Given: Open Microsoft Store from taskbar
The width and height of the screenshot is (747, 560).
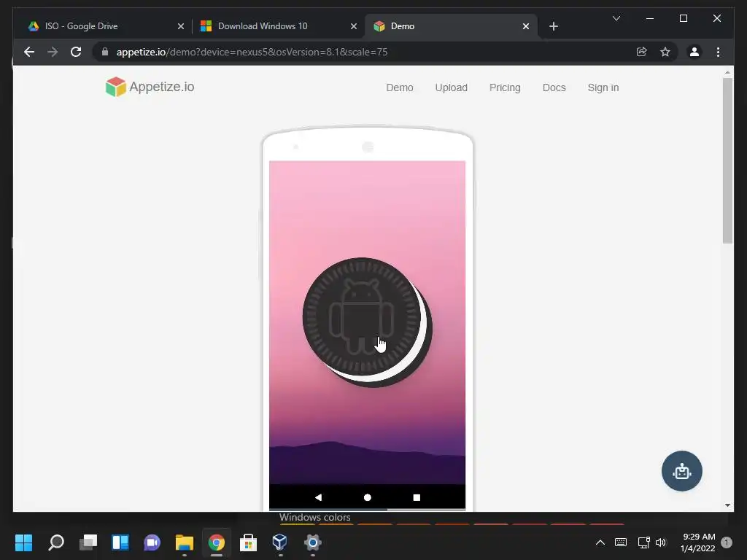Looking at the screenshot, I should point(248,542).
